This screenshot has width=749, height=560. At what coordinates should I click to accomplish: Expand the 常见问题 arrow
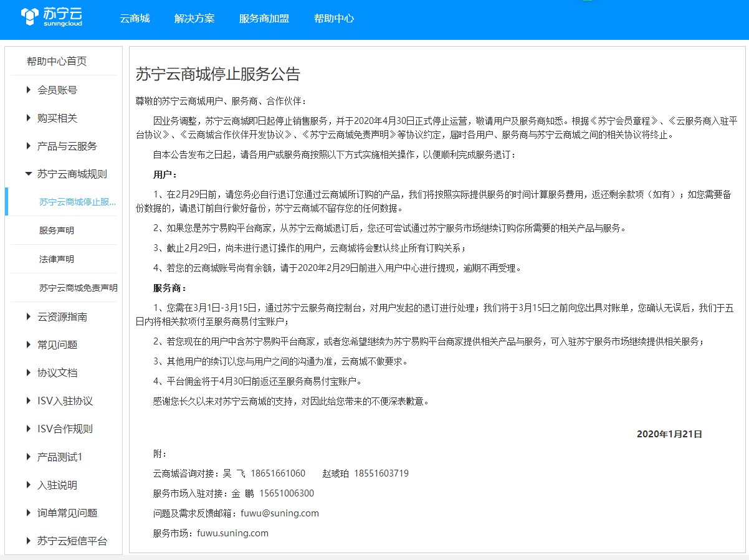tap(29, 344)
